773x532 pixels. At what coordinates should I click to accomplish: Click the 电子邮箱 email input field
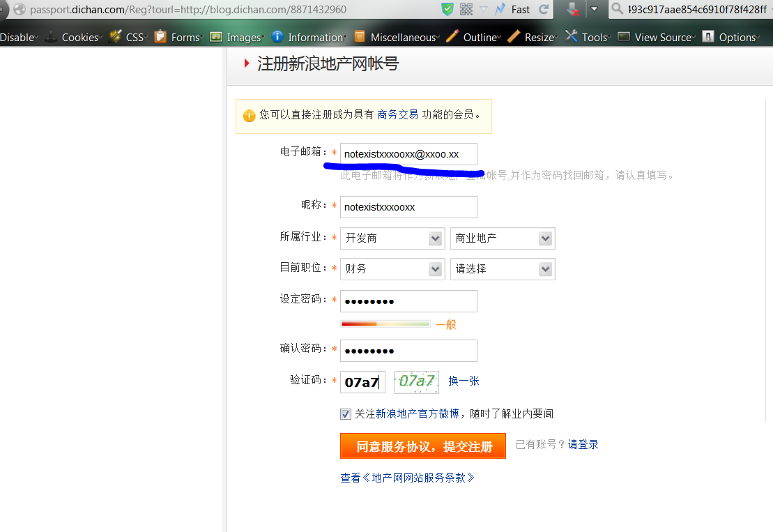408,154
